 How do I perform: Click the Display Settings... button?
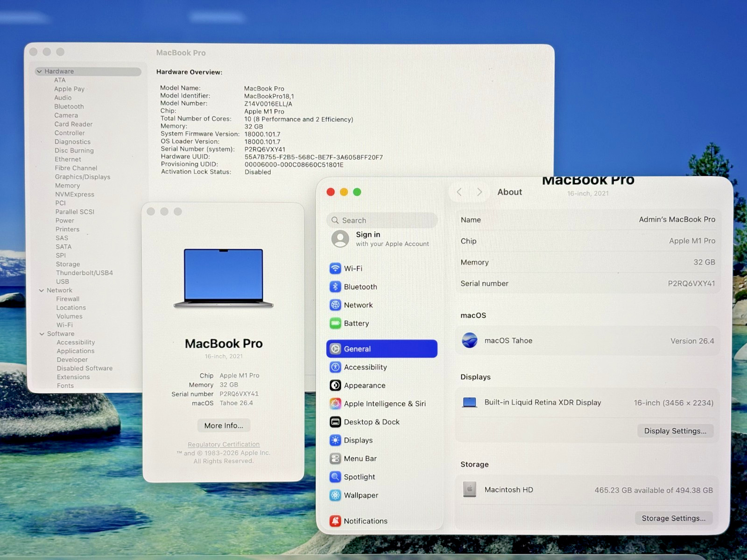(x=675, y=431)
